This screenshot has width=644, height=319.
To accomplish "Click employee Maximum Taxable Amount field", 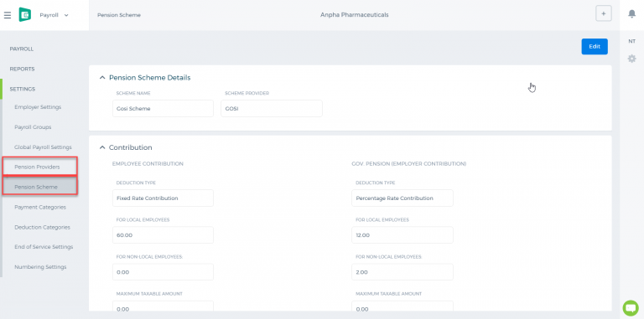I will point(163,306).
